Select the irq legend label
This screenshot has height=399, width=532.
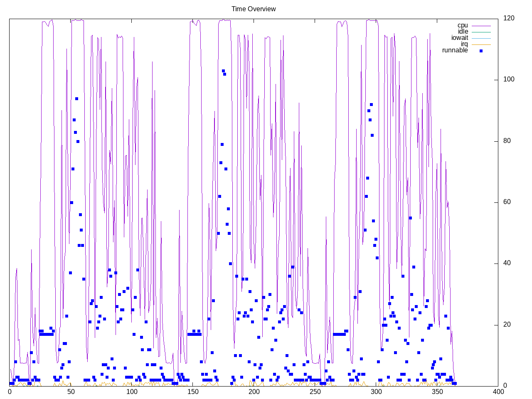pos(464,44)
